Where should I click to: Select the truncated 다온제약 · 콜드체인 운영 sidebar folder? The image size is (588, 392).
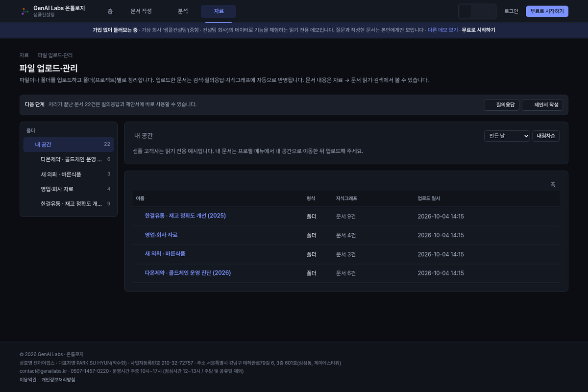(69, 159)
